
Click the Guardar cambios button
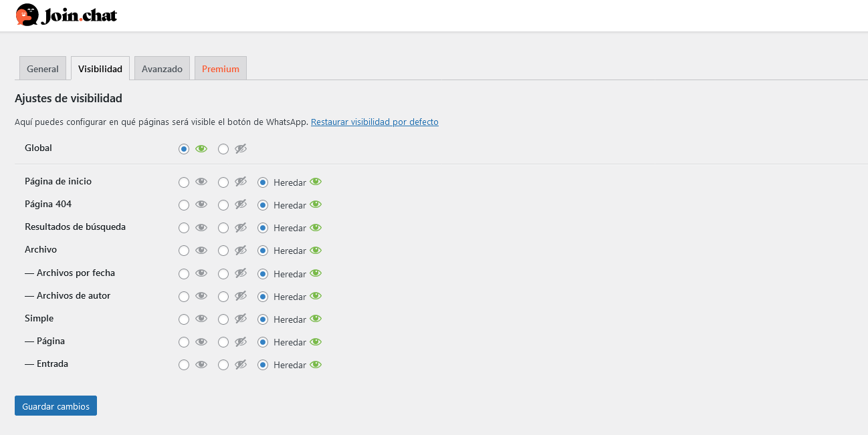[56, 406]
